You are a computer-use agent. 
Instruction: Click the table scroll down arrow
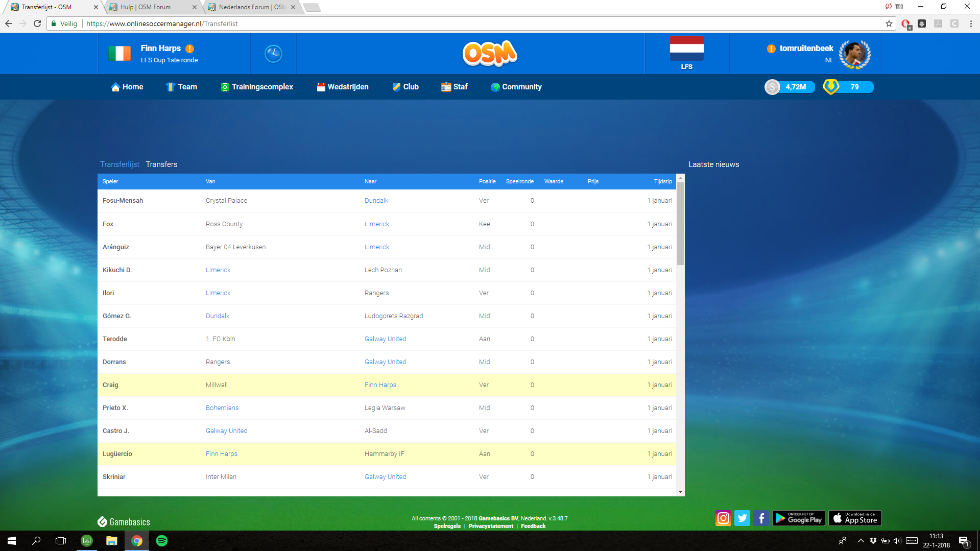(x=680, y=492)
